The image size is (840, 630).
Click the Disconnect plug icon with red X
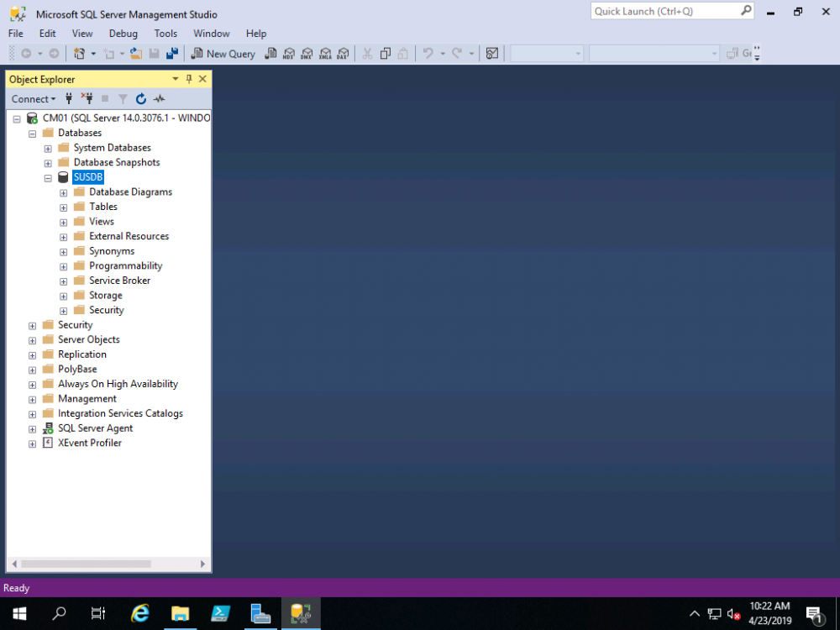click(87, 98)
